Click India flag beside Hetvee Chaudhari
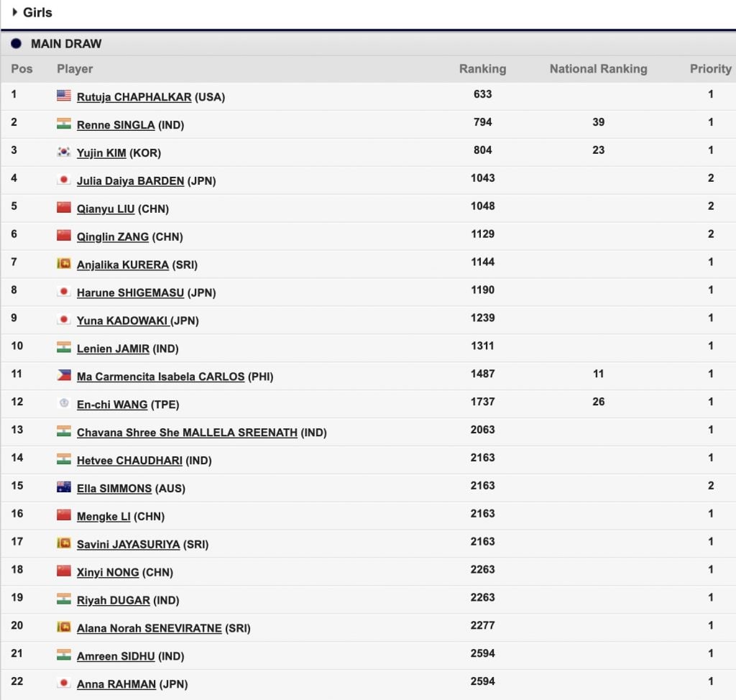 [x=64, y=459]
